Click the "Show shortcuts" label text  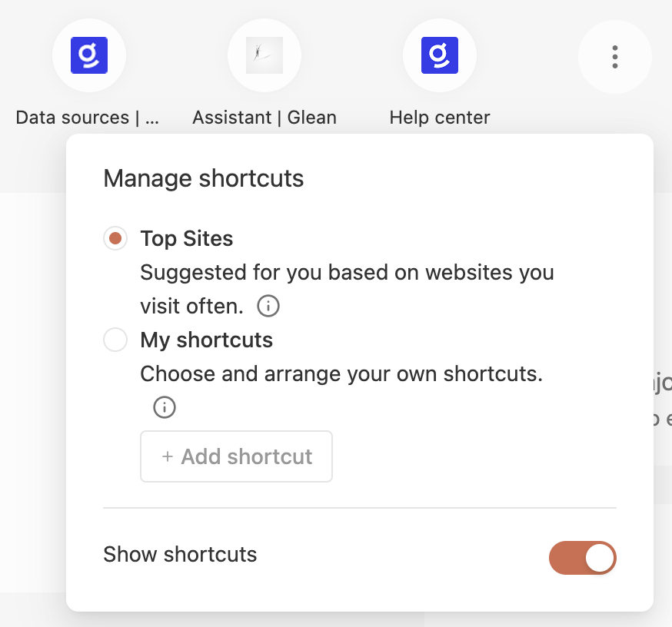[180, 554]
